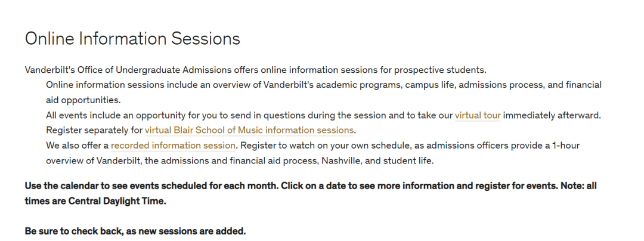Click the line mentioning Nashville and student life

pyautogui.click(x=240, y=161)
